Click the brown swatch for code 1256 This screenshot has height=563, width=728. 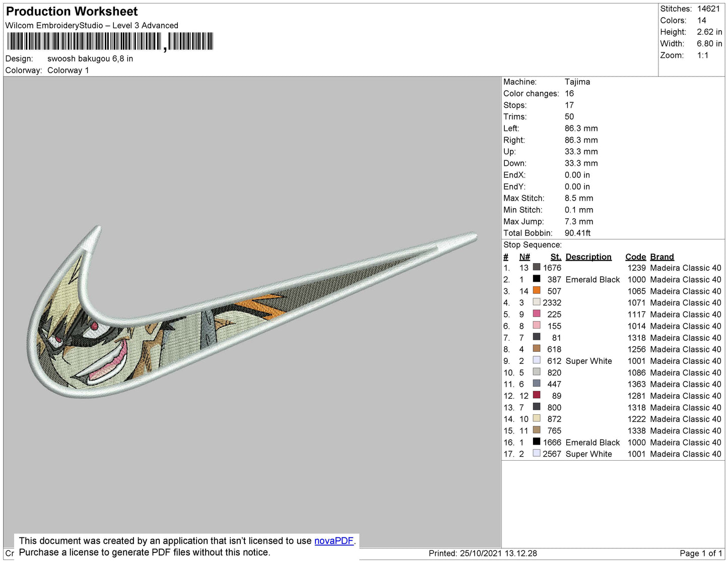(x=537, y=348)
